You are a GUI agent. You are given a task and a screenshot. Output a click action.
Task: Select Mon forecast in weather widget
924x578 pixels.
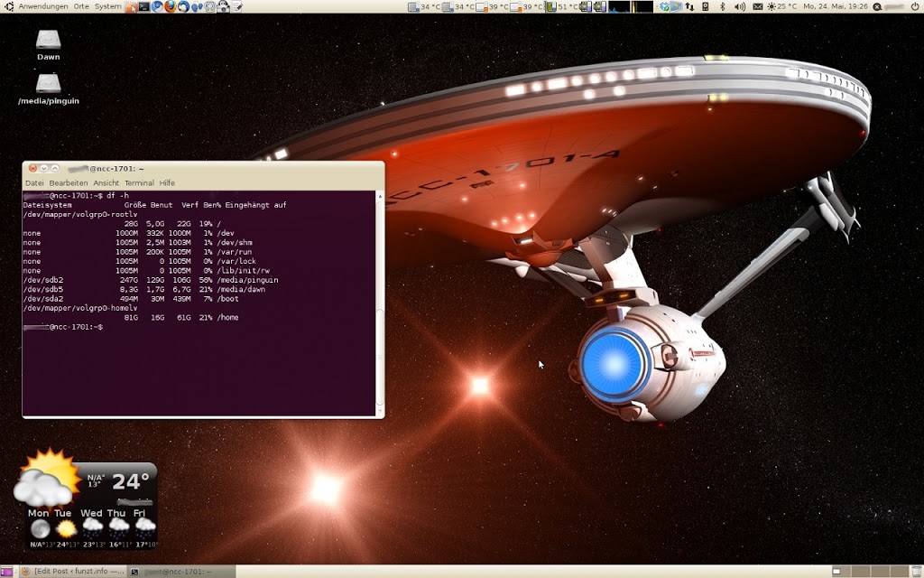coord(39,527)
